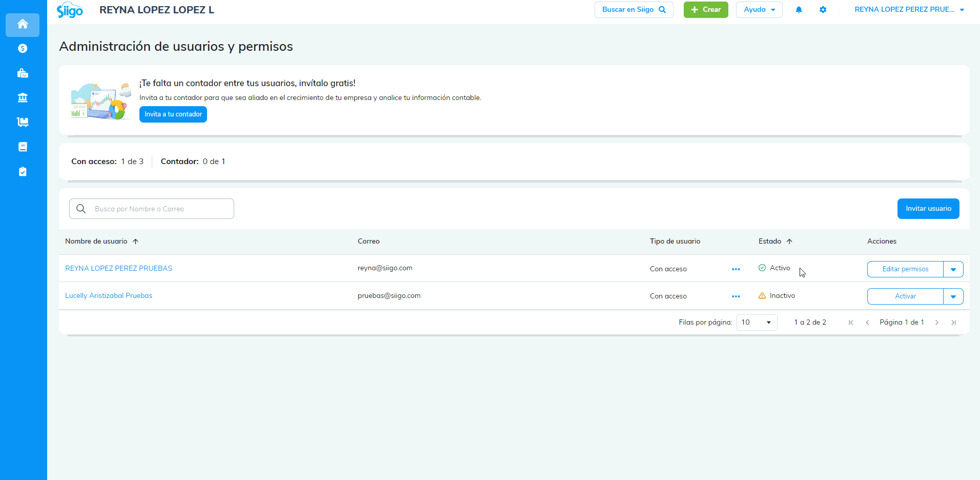Click the home icon in sidebar
The image size is (980, 480).
click(23, 24)
